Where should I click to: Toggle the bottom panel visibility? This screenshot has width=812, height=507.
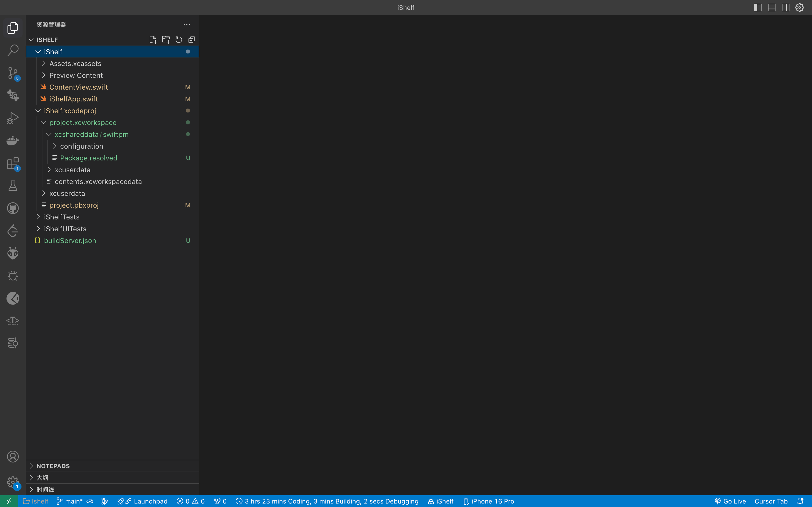click(x=771, y=8)
